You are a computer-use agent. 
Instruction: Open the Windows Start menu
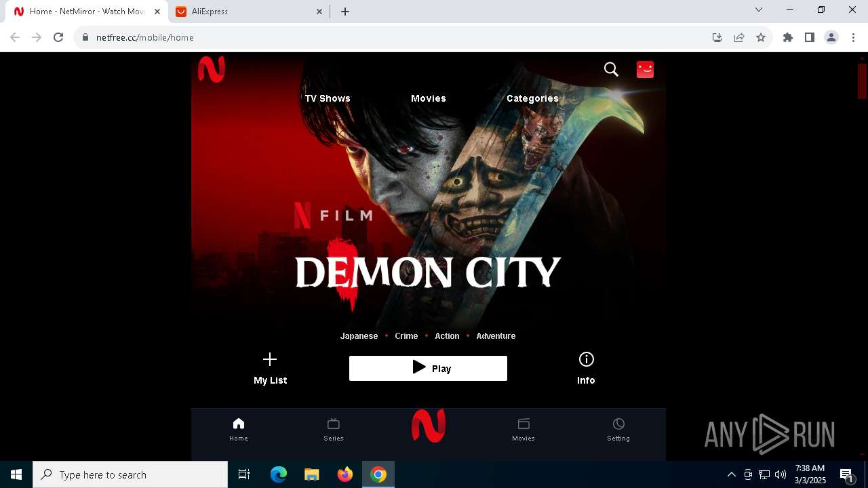pyautogui.click(x=16, y=474)
